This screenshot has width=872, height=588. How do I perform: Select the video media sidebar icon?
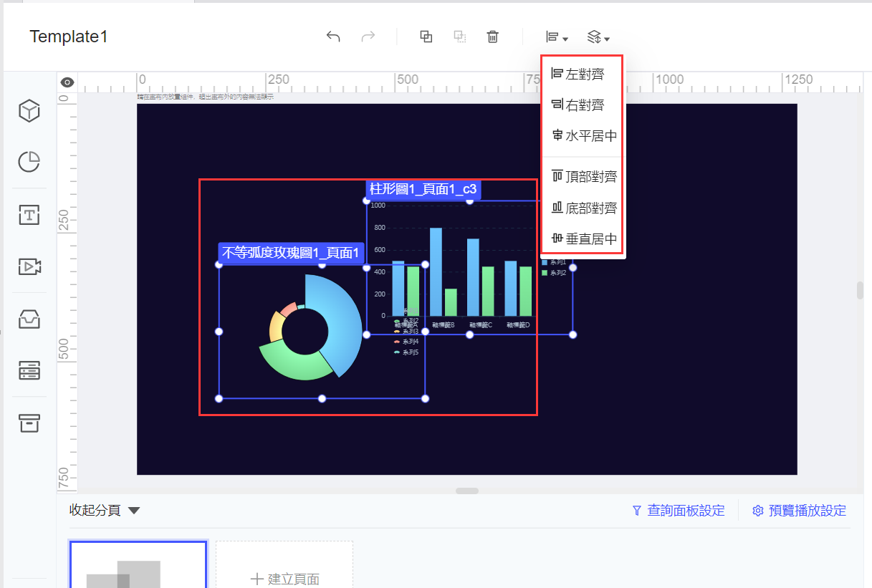pyautogui.click(x=29, y=267)
